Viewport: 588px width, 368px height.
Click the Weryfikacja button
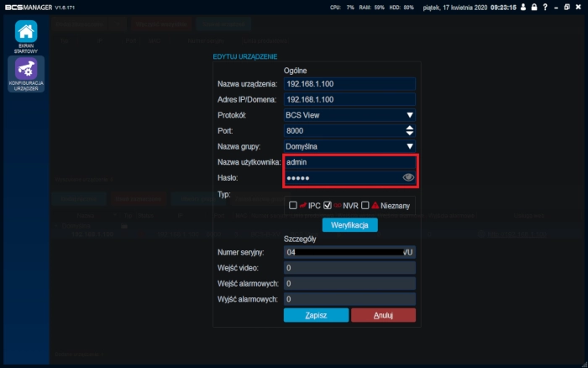click(350, 225)
